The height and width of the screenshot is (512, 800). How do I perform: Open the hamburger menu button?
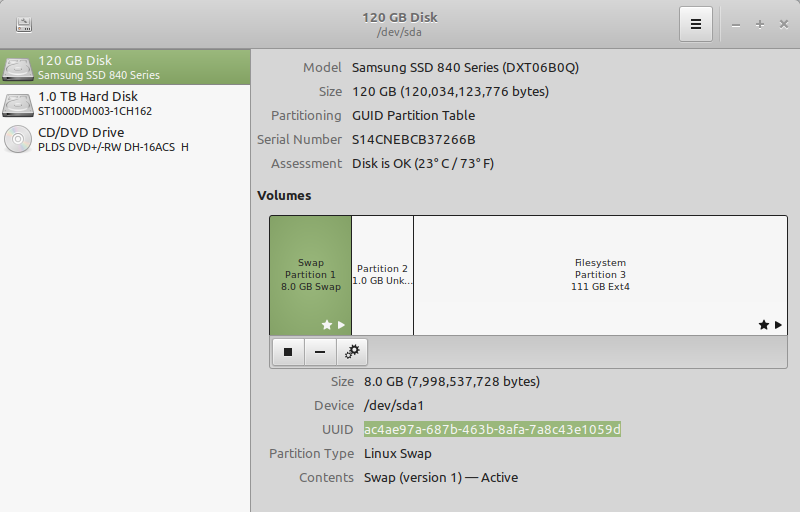(696, 24)
